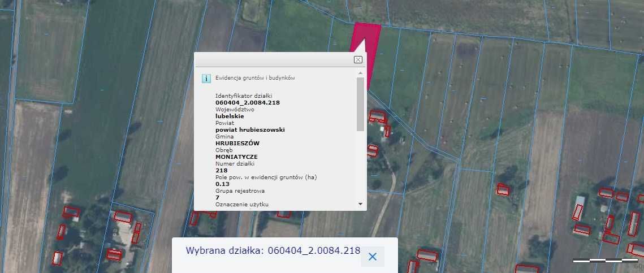Click the value lubelskie
644x273 pixels.
(230, 116)
